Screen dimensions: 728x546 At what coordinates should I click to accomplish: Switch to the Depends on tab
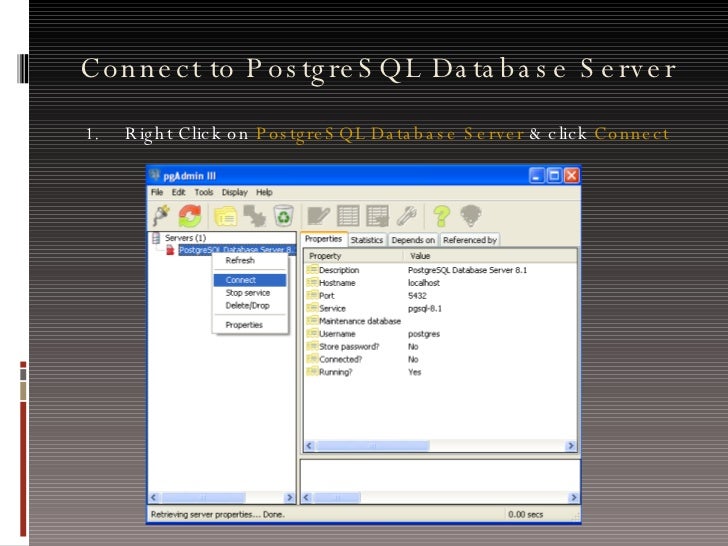click(413, 240)
